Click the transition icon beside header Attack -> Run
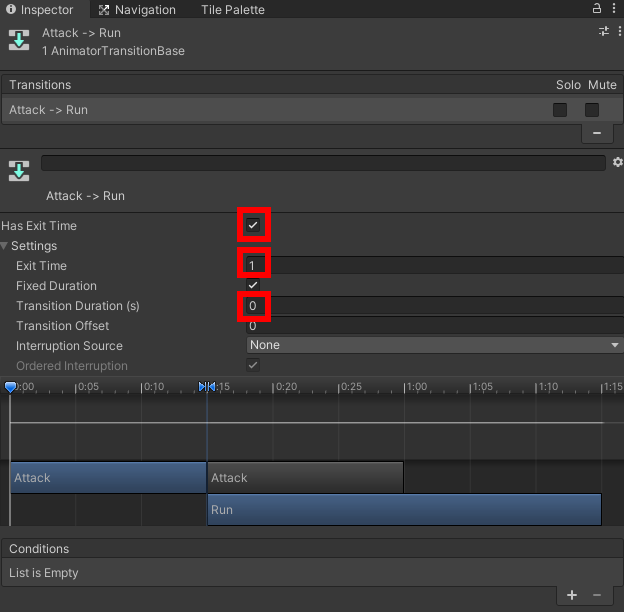 point(19,40)
